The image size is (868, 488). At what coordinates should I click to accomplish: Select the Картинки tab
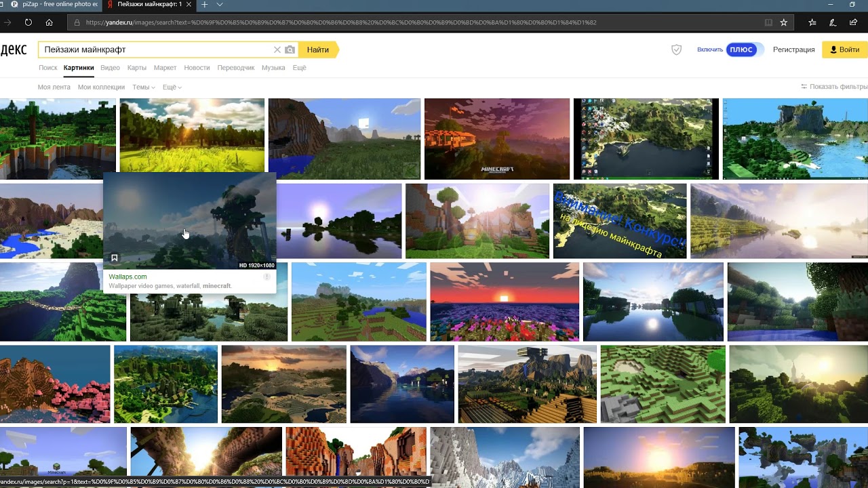click(79, 68)
